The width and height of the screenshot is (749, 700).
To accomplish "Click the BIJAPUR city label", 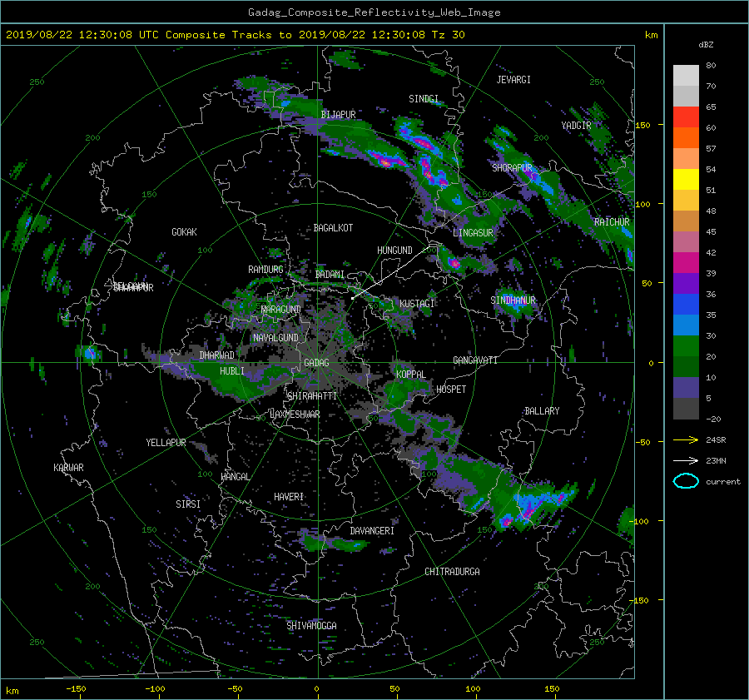I will pos(338,115).
